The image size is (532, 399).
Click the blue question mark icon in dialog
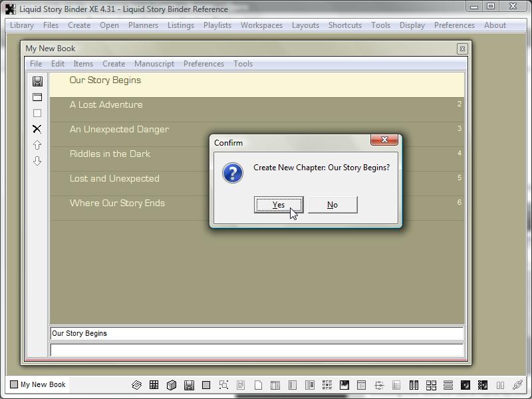232,173
